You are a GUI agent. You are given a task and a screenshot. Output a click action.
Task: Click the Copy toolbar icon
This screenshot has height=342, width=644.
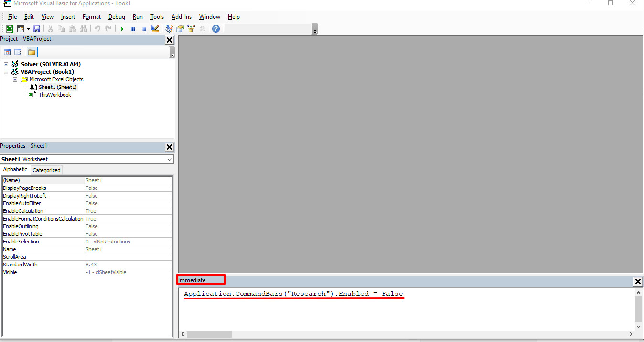click(x=61, y=29)
